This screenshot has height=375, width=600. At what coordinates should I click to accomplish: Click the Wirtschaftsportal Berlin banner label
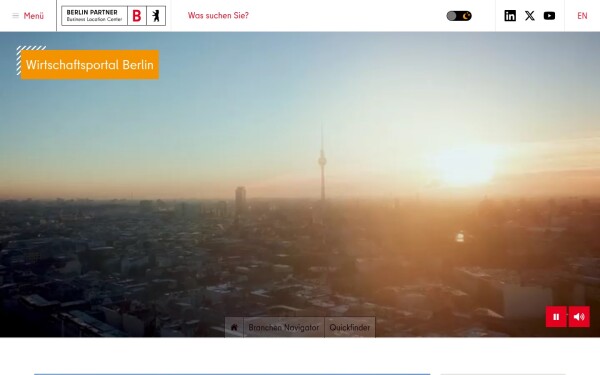[90, 65]
